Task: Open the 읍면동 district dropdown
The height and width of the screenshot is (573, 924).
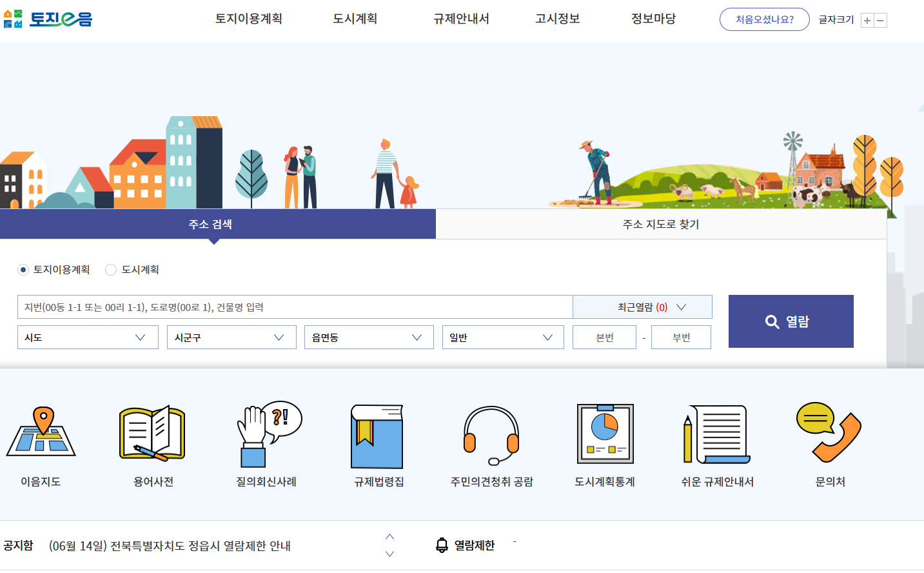Action: 368,337
